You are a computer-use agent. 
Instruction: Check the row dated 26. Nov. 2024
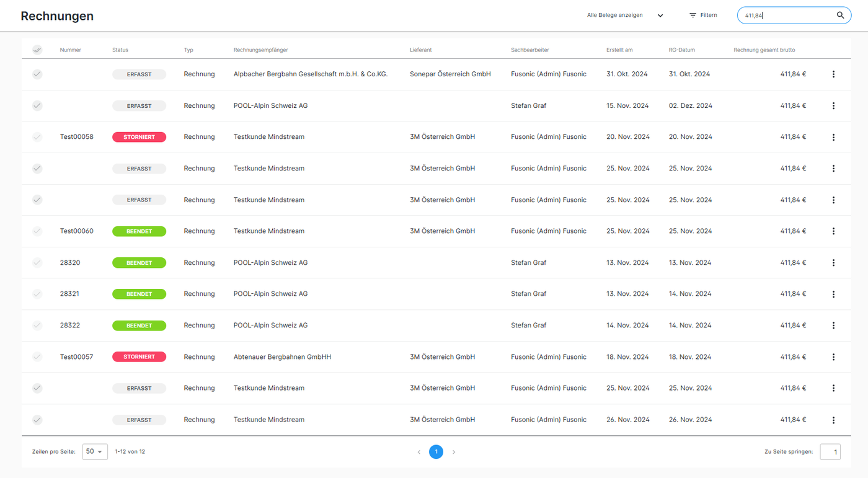click(37, 420)
